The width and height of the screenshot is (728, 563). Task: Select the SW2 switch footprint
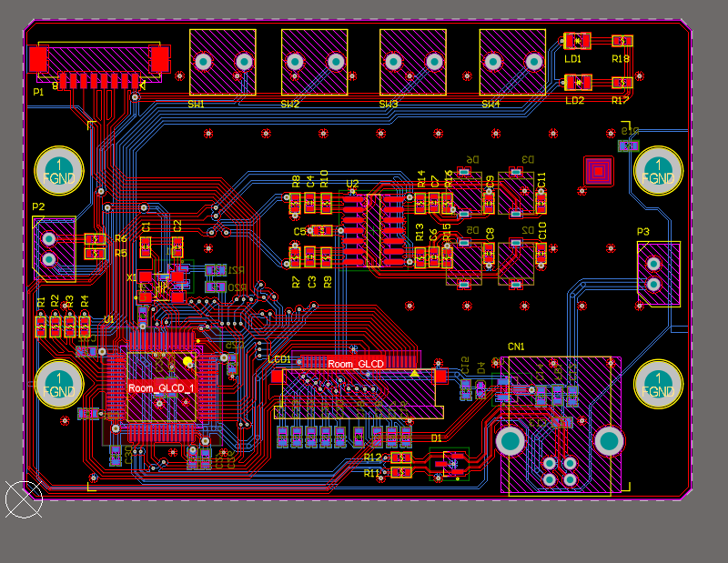[x=315, y=62]
